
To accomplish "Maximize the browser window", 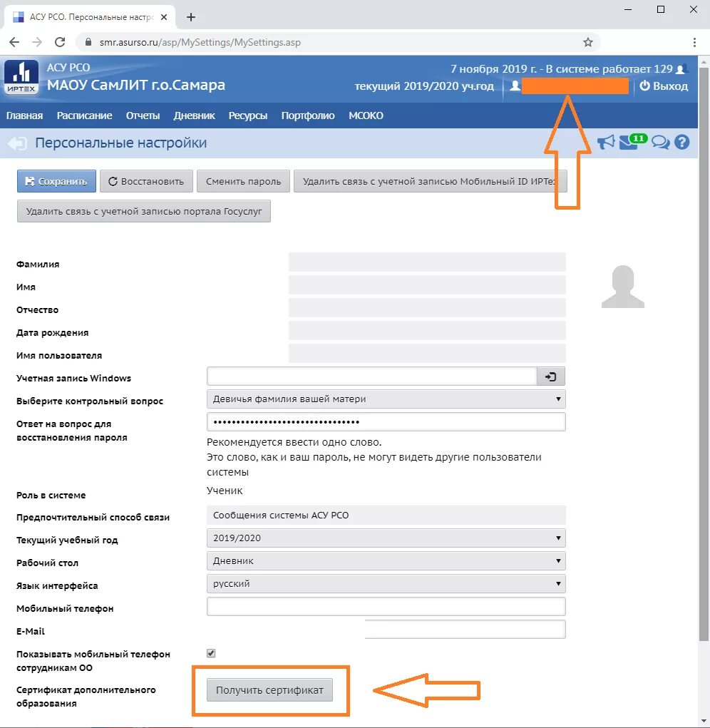I will click(x=661, y=9).
